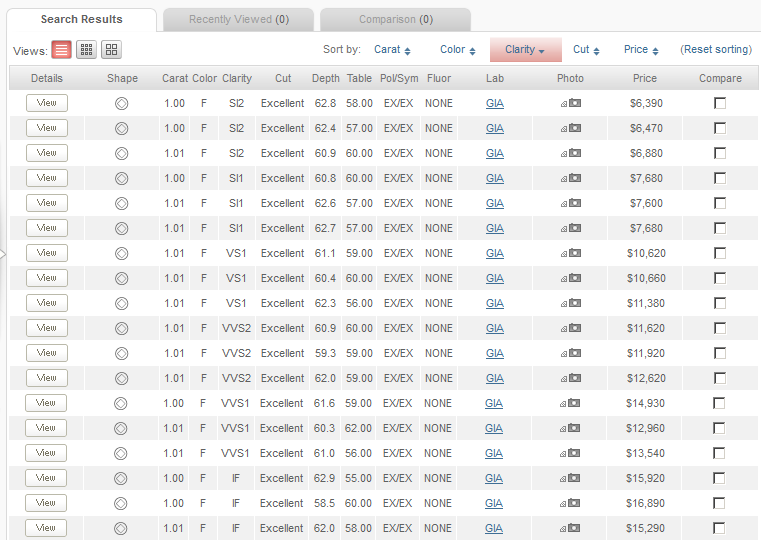Open GIA report link for $12,620 diamond
Image resolution: width=761 pixels, height=540 pixels.
494,378
